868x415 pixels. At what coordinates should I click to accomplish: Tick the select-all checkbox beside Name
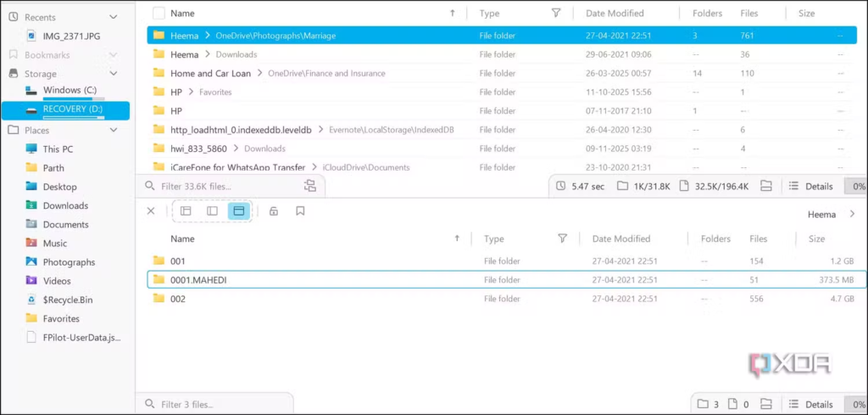point(159,14)
